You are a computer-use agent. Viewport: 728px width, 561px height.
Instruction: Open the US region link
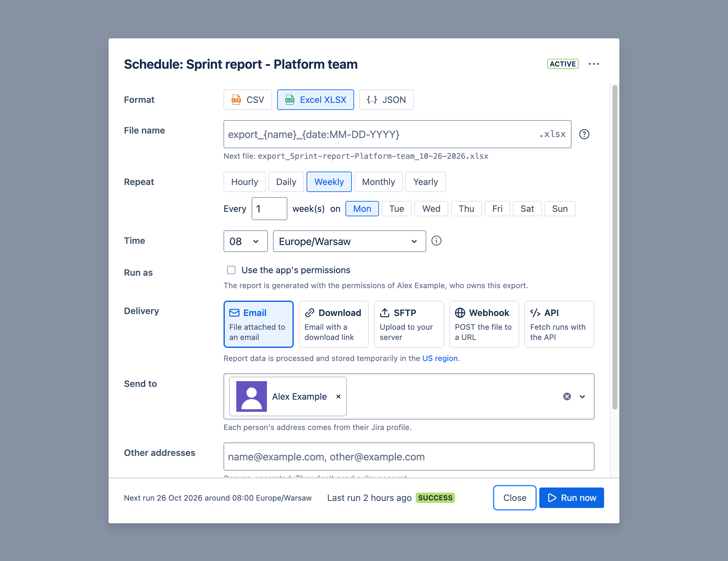440,358
